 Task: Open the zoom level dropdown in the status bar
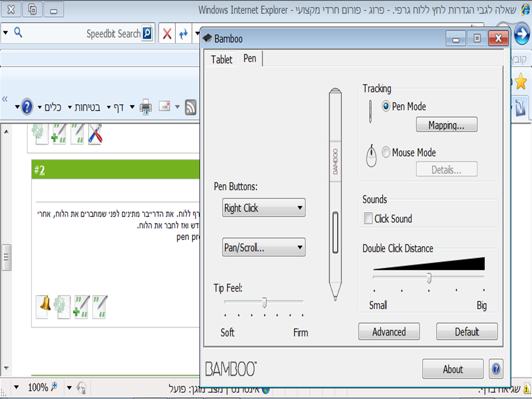16,387
